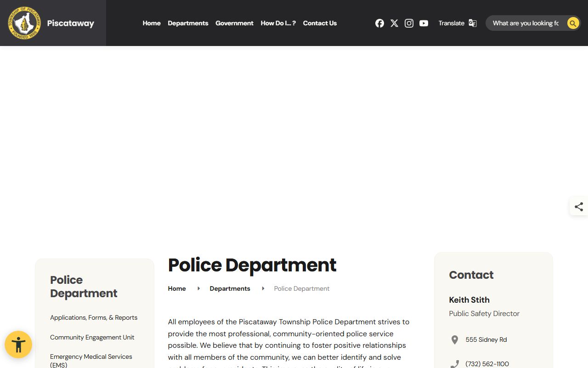The height and width of the screenshot is (368, 588).
Task: Open the Contact Us menu item
Action: (320, 23)
